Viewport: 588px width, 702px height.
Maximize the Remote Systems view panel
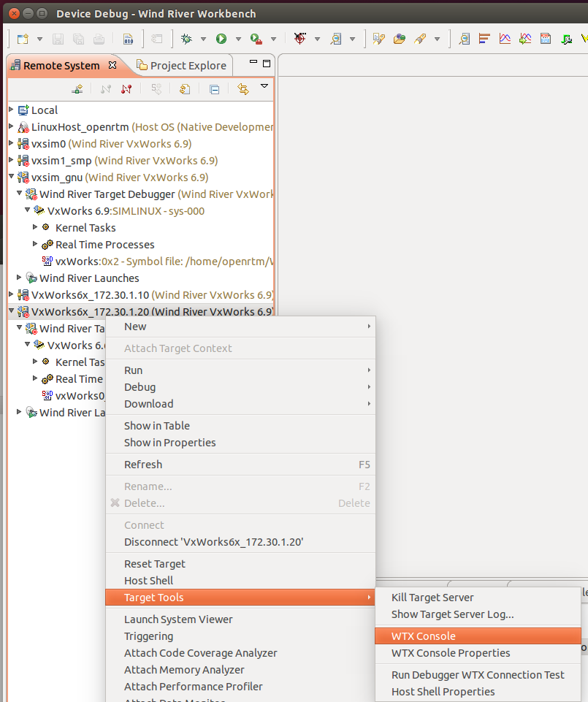pos(267,64)
